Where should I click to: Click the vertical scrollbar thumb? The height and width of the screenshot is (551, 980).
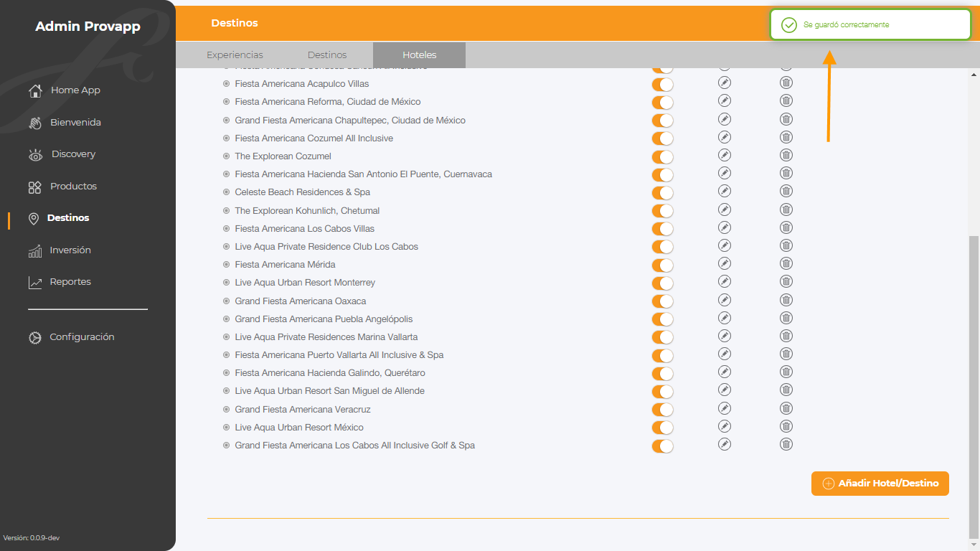974,387
